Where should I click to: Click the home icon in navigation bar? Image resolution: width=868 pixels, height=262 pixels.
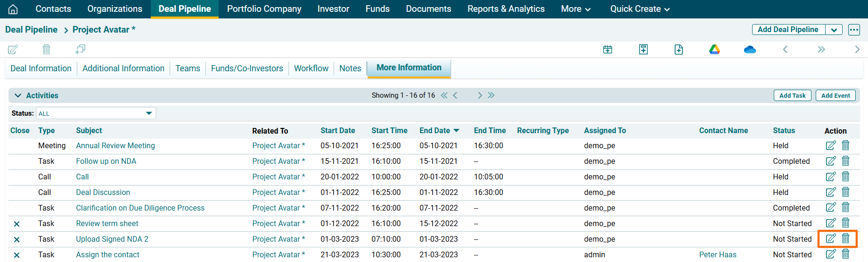click(13, 9)
